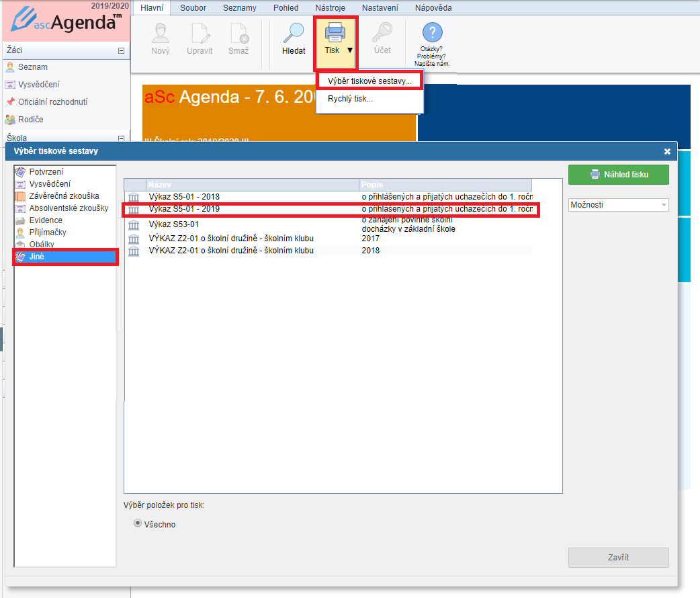
Task: Open Seznam link in Žáci sidebar
Action: coord(33,67)
